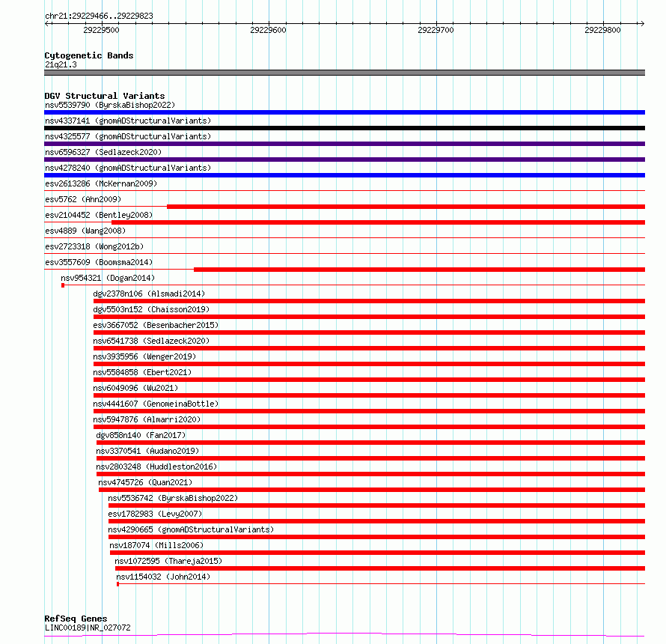
Task: Open variant nsv6049096 (Wu2021)
Action: coord(135,388)
